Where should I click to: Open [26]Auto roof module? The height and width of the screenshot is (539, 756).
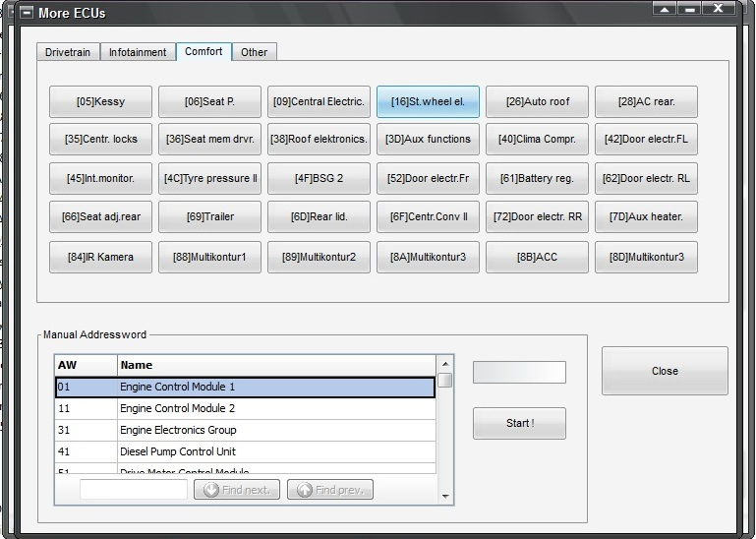(x=537, y=102)
